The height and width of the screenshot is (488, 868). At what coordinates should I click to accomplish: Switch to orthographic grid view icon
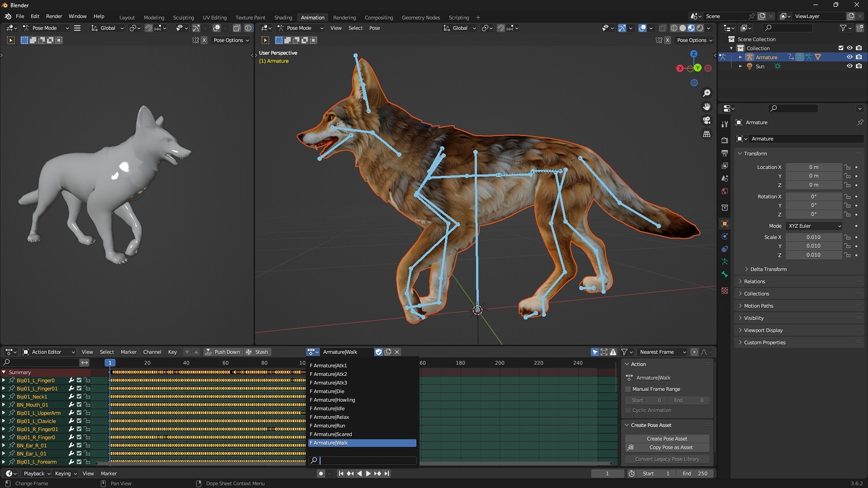(x=707, y=134)
